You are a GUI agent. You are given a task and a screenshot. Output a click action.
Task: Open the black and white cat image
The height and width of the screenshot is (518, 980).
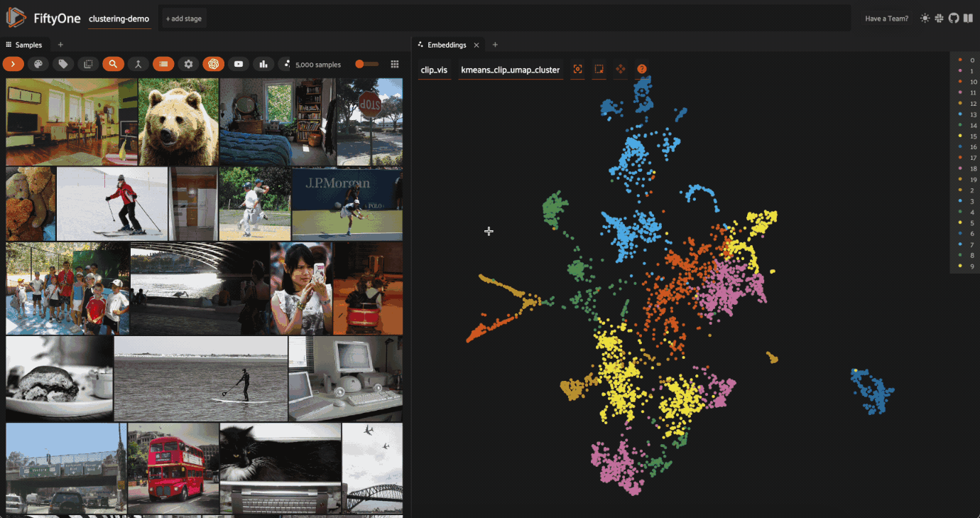(x=281, y=468)
